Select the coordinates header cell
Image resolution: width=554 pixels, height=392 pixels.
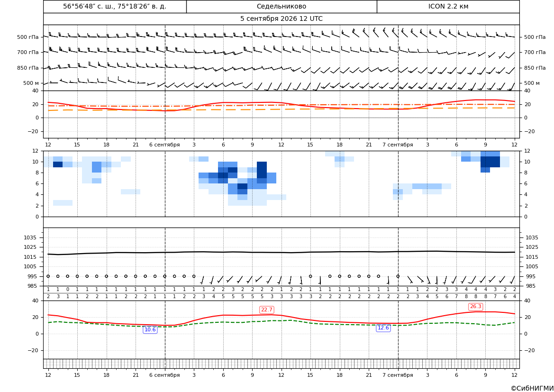click(115, 6)
